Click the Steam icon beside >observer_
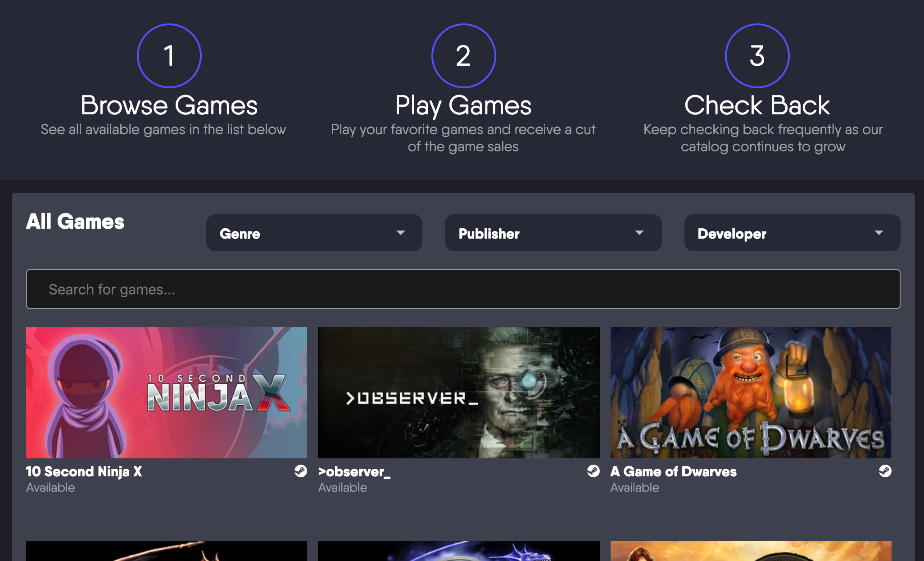This screenshot has height=561, width=924. pos(593,471)
